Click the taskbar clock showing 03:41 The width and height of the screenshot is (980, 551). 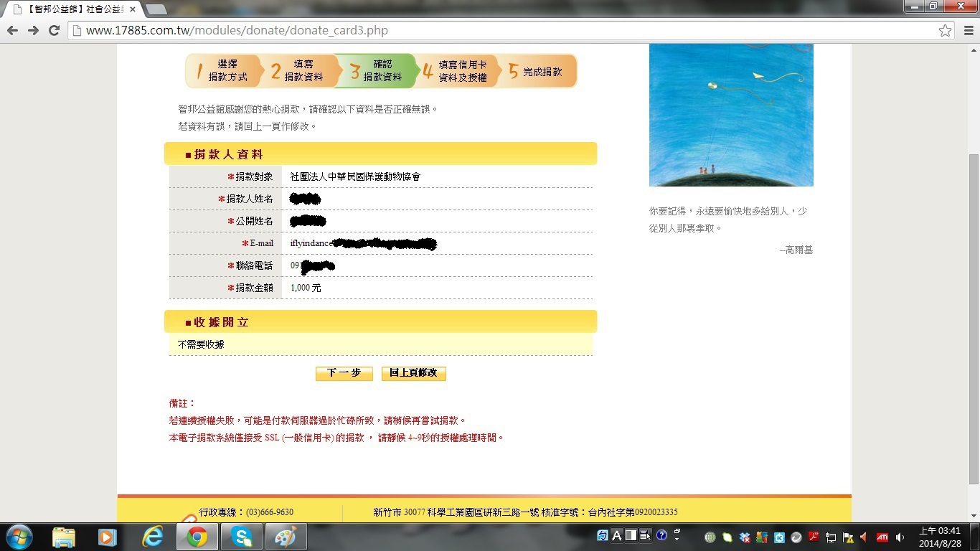point(938,537)
